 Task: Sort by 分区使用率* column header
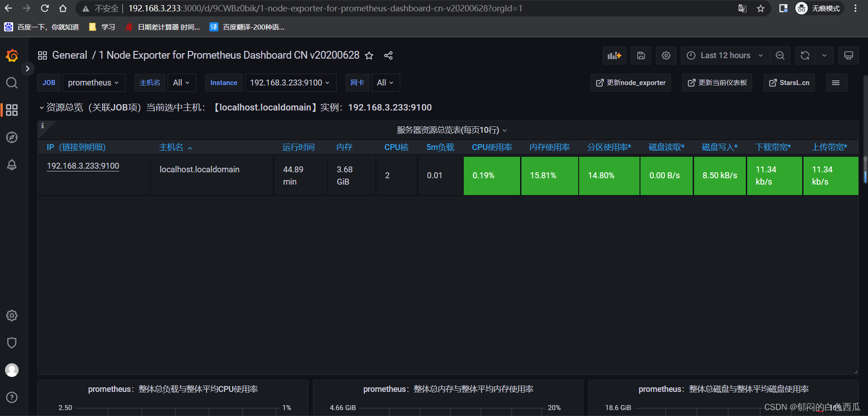[x=609, y=147]
